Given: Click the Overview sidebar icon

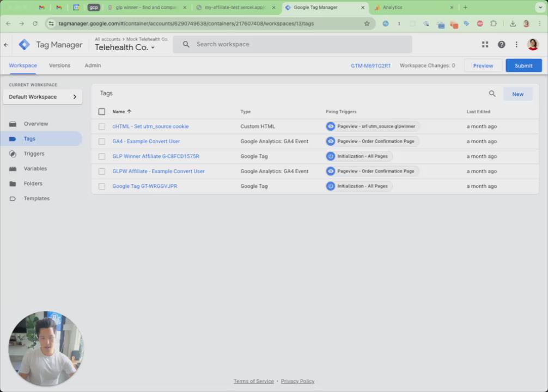Looking at the screenshot, I should pos(13,124).
